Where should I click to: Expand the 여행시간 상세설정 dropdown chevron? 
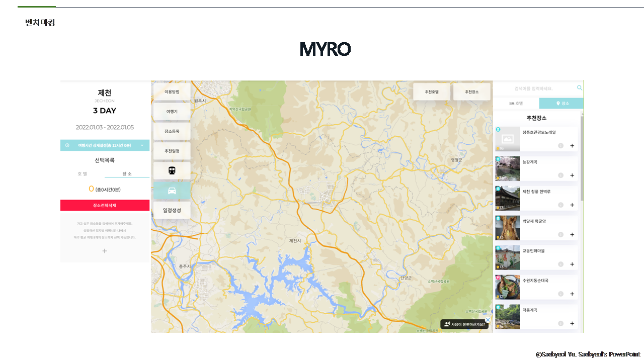142,145
